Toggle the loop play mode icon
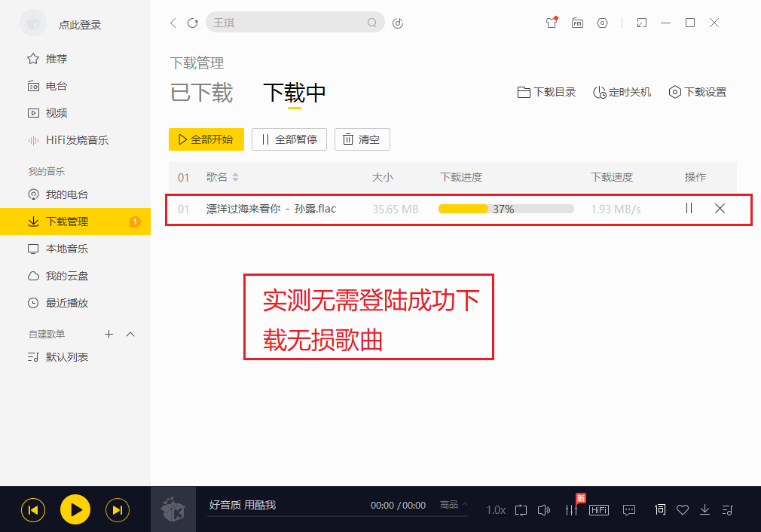This screenshot has height=532, width=761. click(521, 510)
